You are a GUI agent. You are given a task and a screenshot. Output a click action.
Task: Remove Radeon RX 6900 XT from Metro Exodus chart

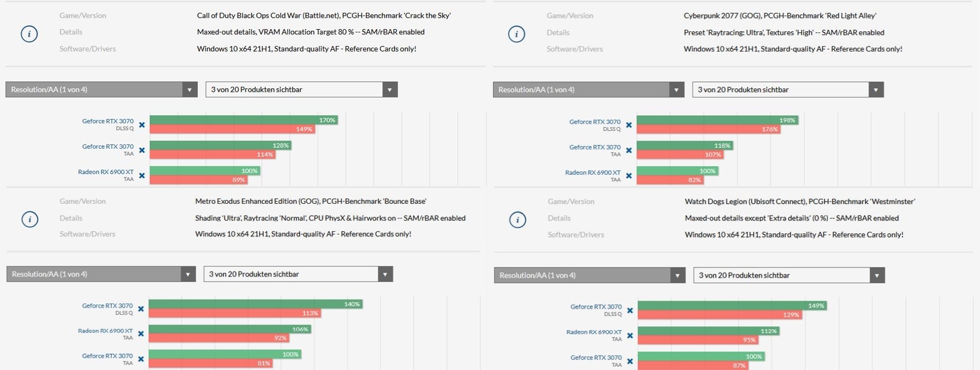(141, 334)
